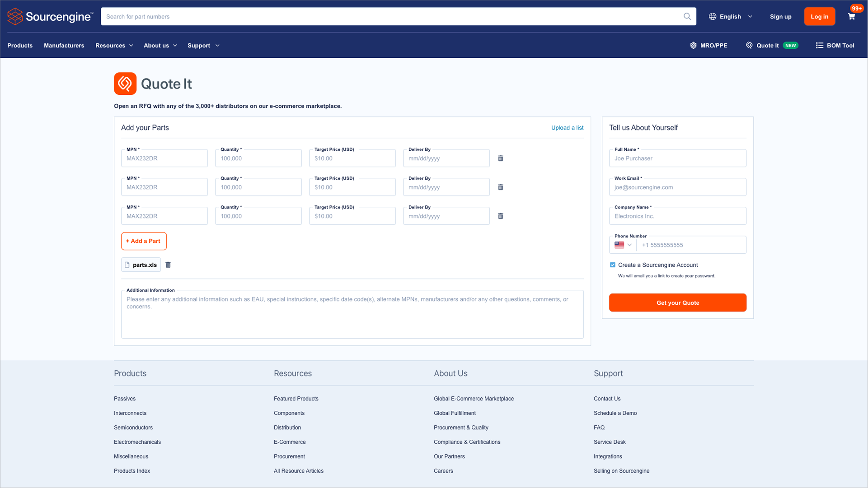This screenshot has height=488, width=868.
Task: Remove the parts.xls file using the trash icon
Action: point(168,265)
